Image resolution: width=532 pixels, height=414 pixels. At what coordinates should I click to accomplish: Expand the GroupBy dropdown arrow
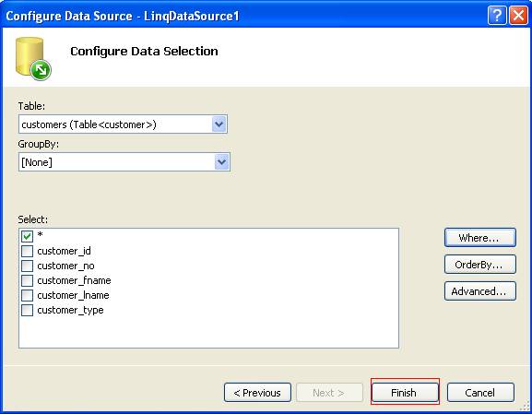[x=222, y=162]
